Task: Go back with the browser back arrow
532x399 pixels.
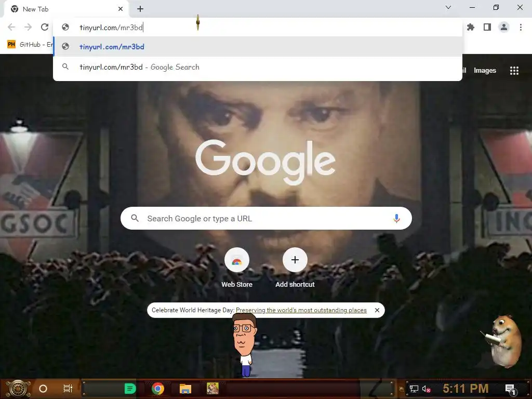Action: click(11, 27)
